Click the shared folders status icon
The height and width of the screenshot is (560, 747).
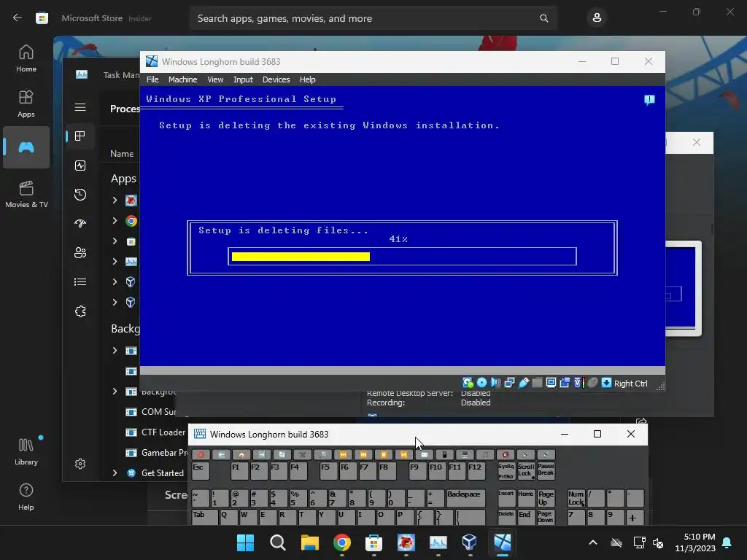click(537, 383)
